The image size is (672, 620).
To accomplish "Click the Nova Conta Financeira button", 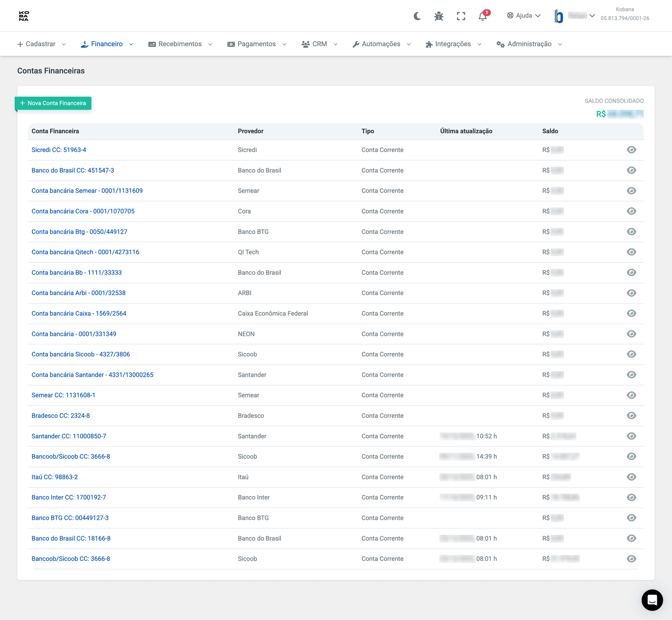I will coord(53,103).
